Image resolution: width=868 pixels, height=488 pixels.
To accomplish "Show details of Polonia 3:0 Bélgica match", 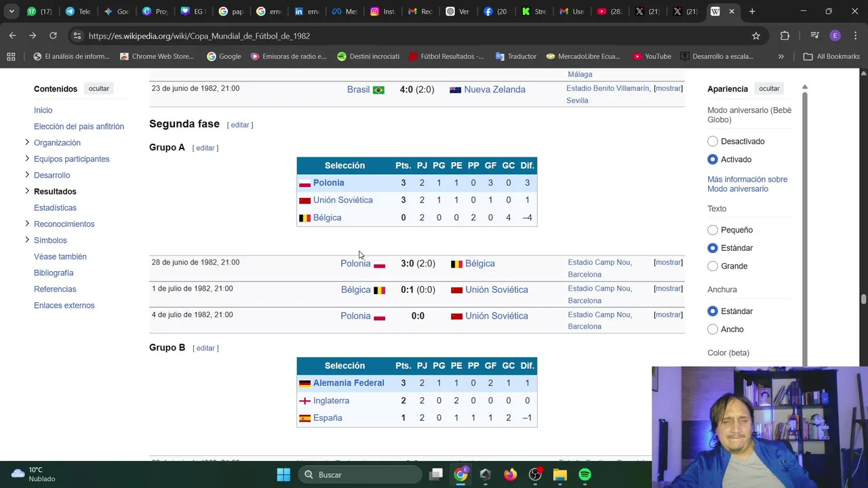I will tap(668, 262).
